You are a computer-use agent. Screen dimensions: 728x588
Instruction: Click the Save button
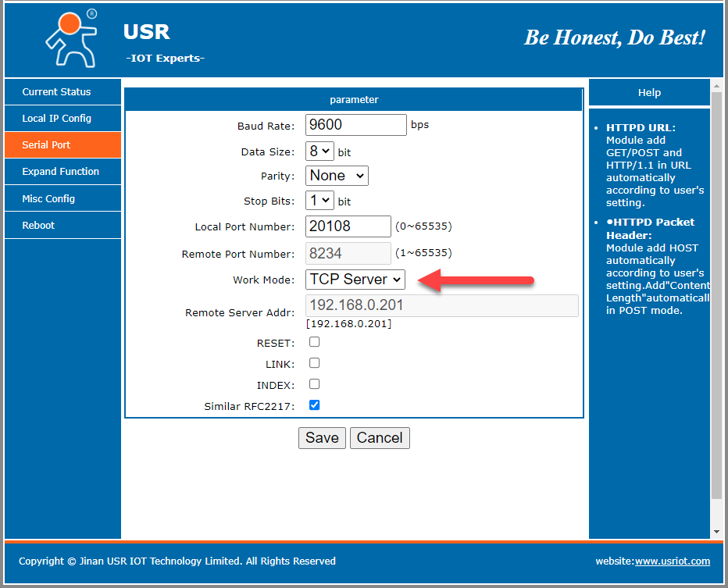322,438
